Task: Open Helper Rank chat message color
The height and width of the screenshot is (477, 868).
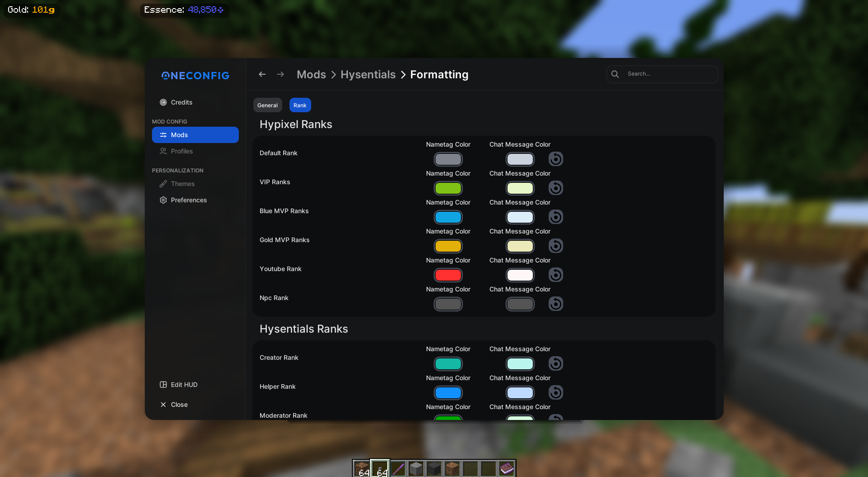Action: (x=520, y=393)
